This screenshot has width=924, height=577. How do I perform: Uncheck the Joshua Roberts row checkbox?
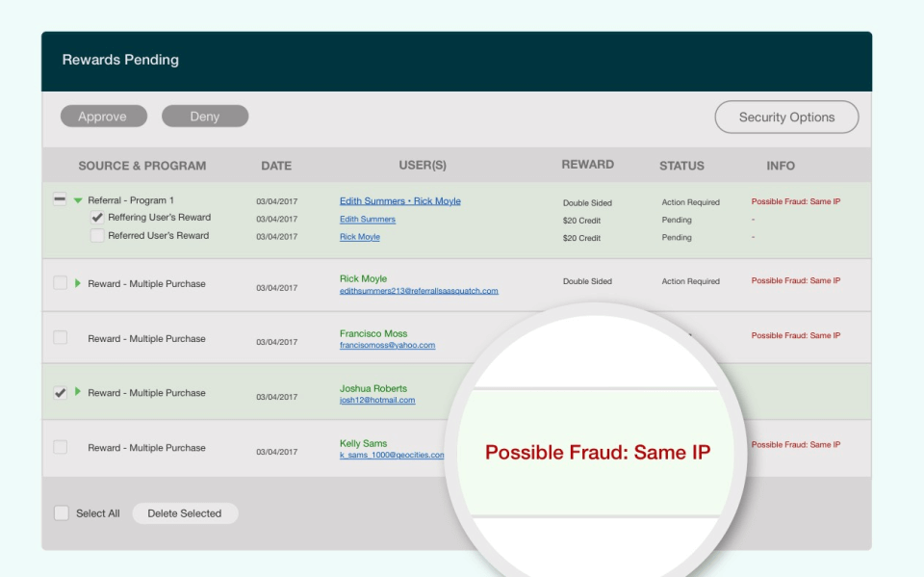tap(61, 393)
